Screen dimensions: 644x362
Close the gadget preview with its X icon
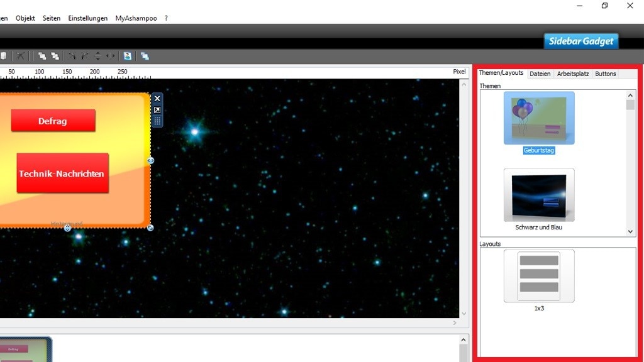(157, 98)
